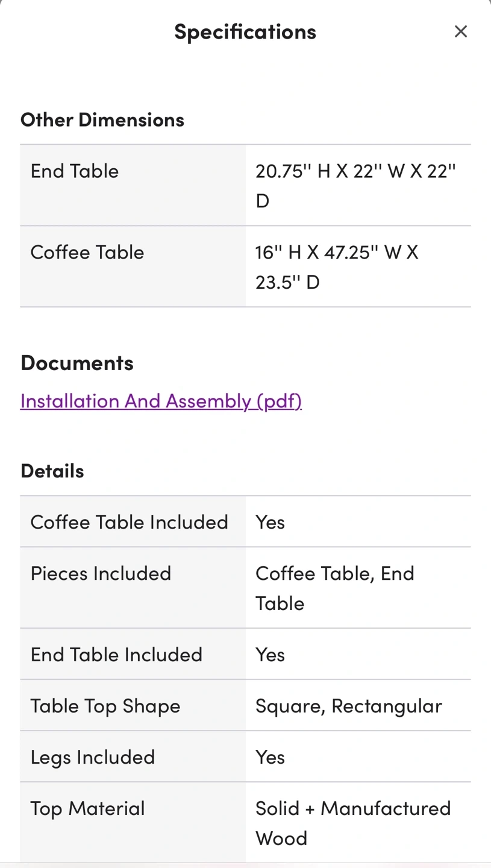Screen dimensions: 491x868
Task: Click the Specifications panel title
Action: [x=245, y=31]
